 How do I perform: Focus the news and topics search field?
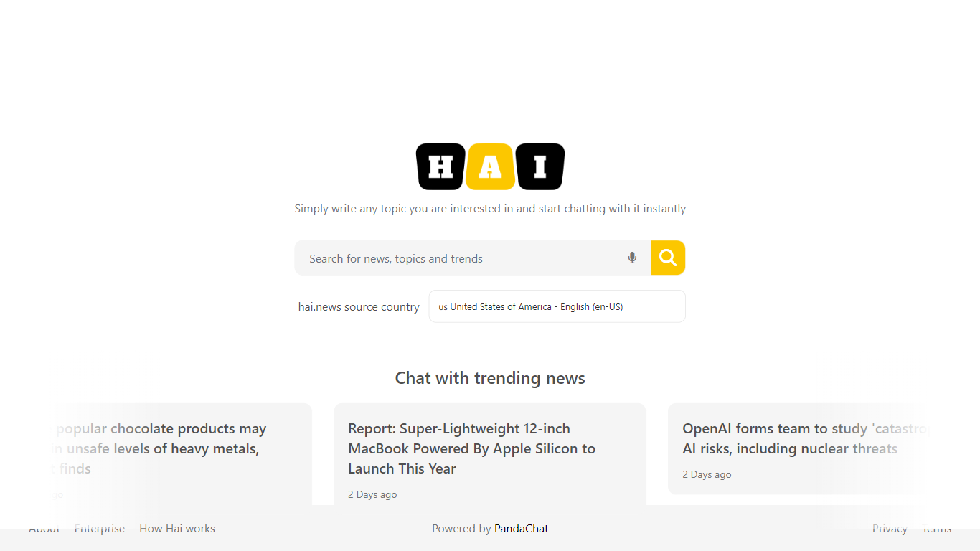(459, 258)
